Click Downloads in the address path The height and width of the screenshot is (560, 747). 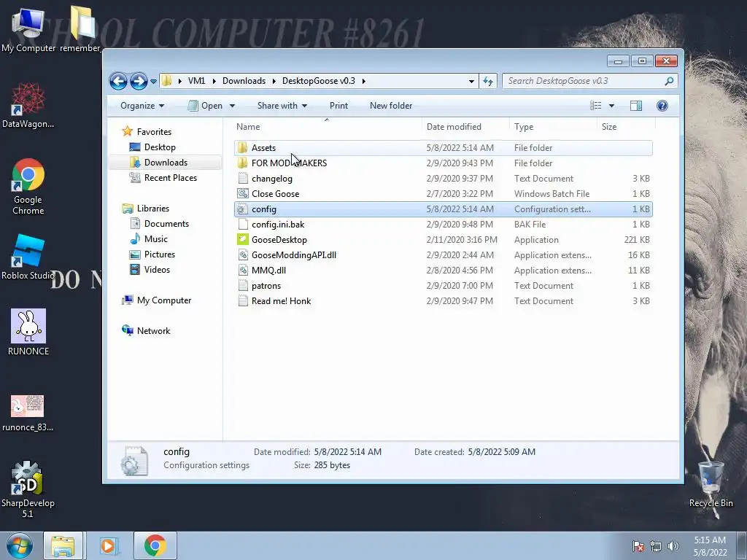point(244,81)
